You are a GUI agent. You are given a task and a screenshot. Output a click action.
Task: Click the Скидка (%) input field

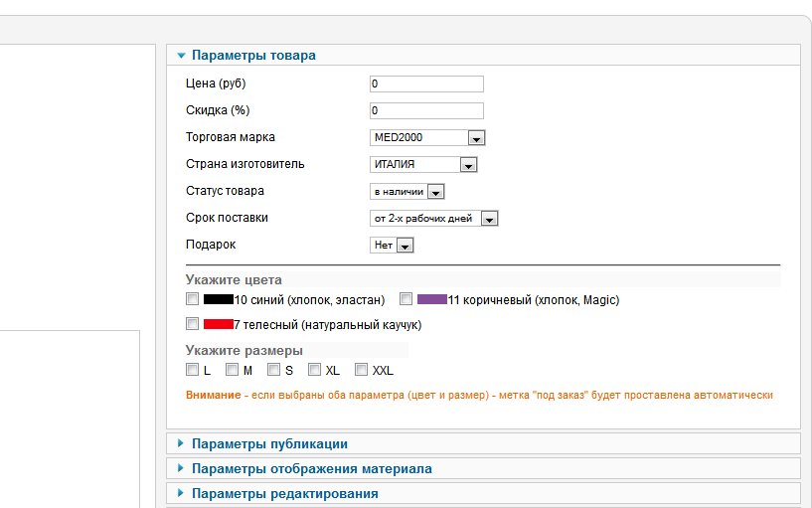[426, 110]
